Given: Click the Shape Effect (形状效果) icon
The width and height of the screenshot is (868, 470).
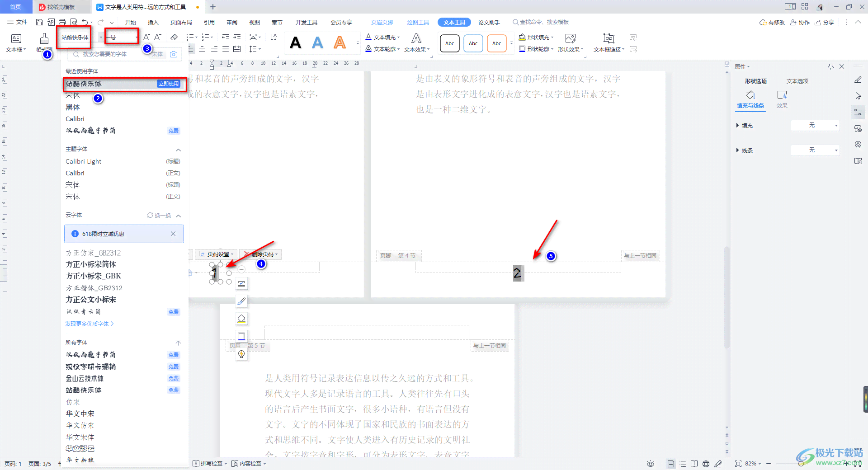Looking at the screenshot, I should 571,38.
